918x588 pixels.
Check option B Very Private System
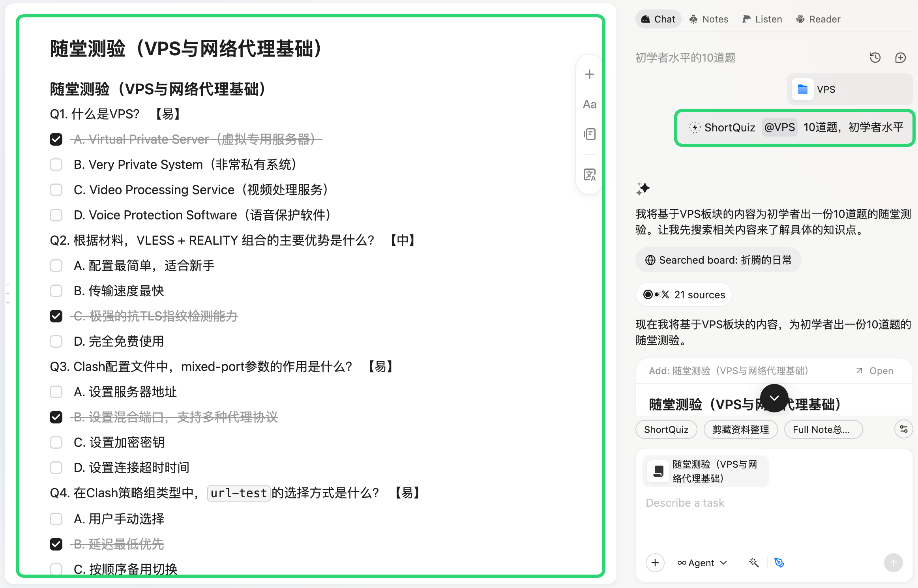click(x=56, y=165)
